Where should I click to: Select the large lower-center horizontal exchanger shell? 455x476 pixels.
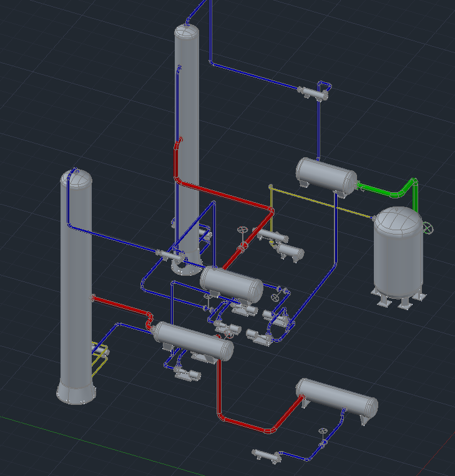193,341
